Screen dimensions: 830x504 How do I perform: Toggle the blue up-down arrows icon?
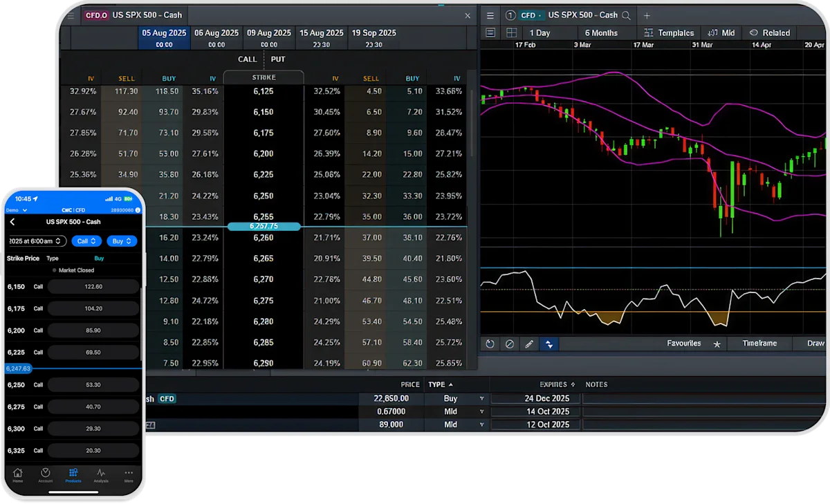pos(549,344)
